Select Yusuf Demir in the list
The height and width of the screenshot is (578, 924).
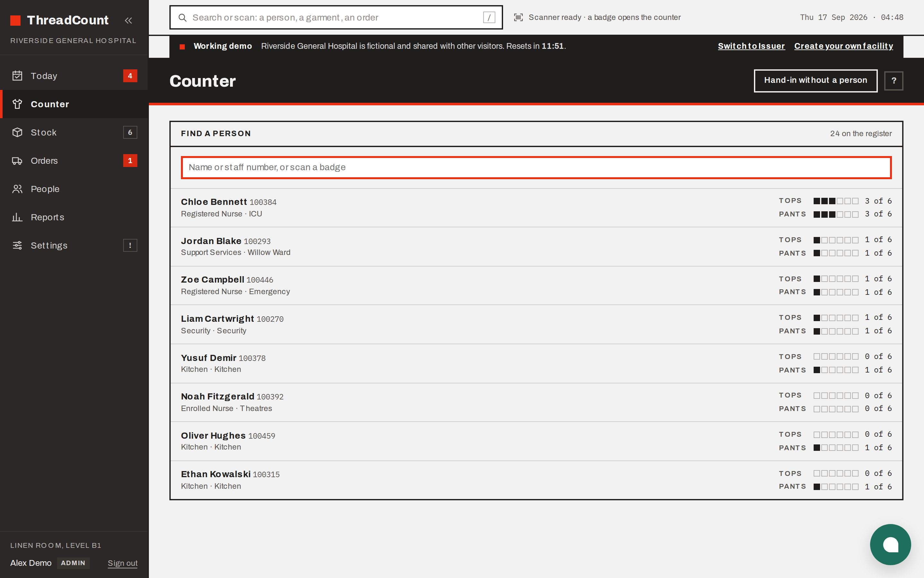pos(536,363)
